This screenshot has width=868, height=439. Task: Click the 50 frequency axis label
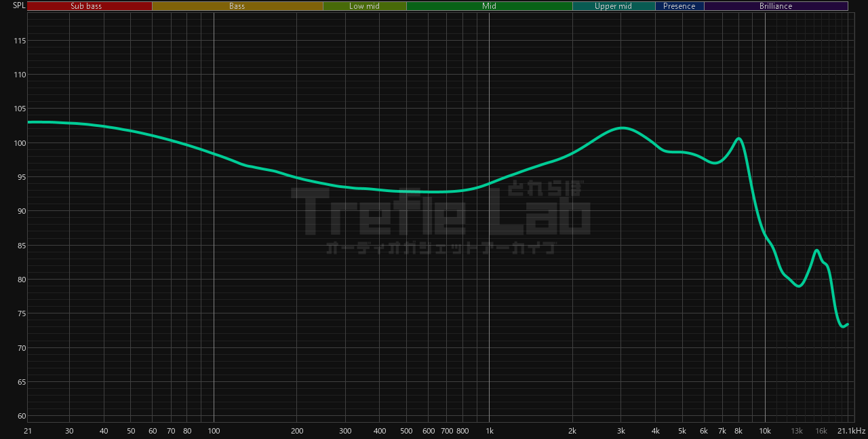click(x=130, y=431)
